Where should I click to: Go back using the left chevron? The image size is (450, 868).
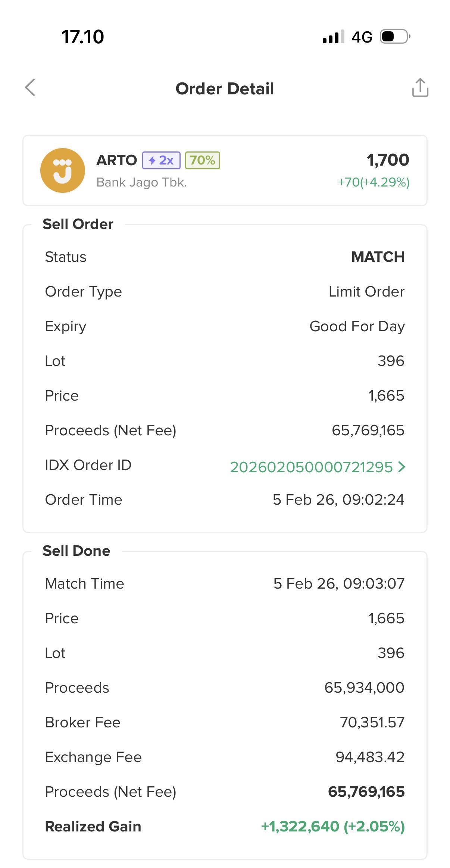pyautogui.click(x=30, y=88)
